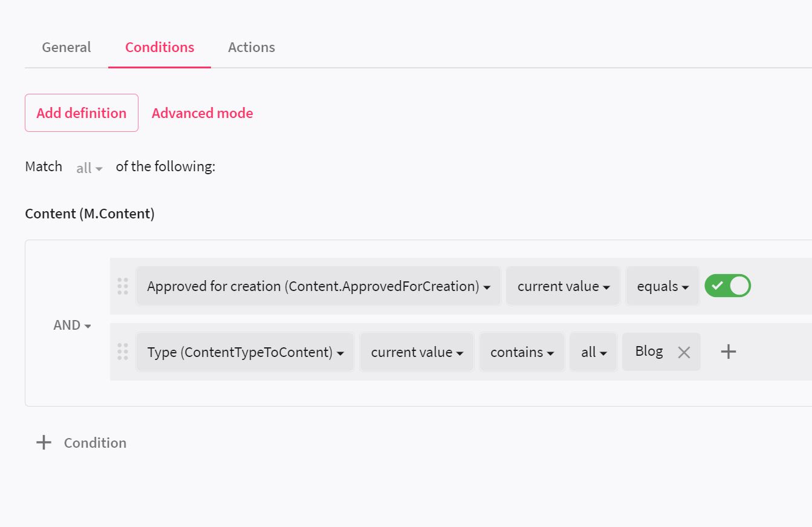Open the all dropdown in the Type condition
The width and height of the screenshot is (812, 527).
pos(593,352)
